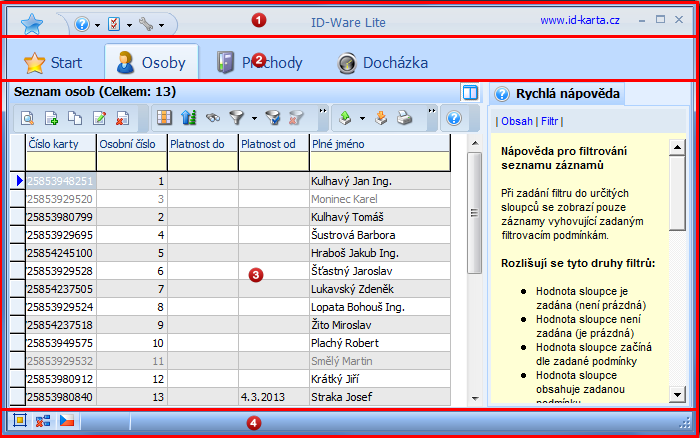Select card number 25853949575

coord(60,343)
